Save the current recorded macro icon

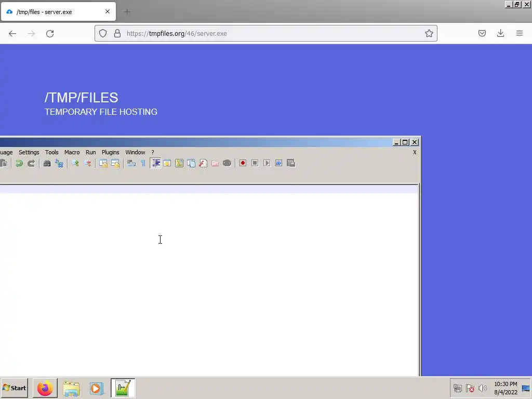tap(291, 164)
